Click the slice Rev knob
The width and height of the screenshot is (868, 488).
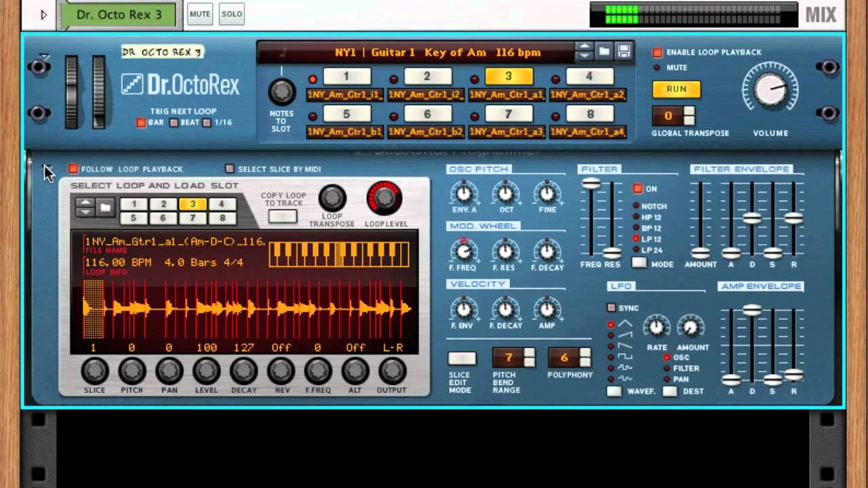[281, 371]
